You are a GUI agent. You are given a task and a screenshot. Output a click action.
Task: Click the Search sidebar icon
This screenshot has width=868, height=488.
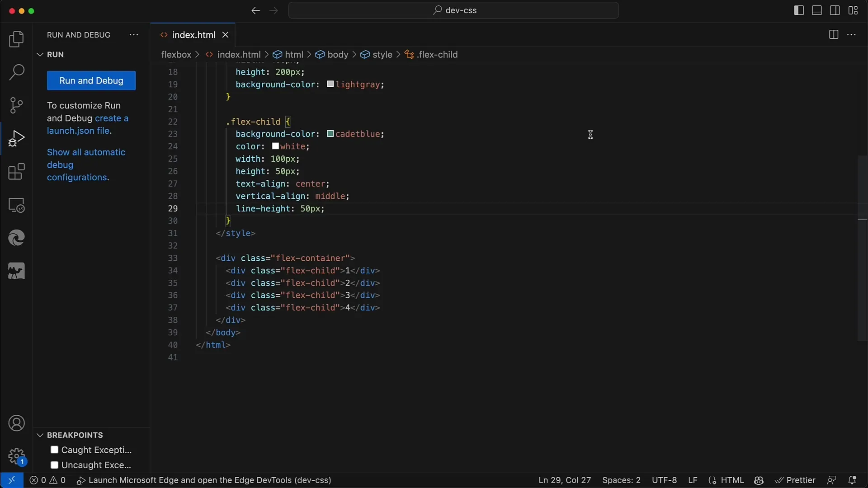[x=16, y=71]
